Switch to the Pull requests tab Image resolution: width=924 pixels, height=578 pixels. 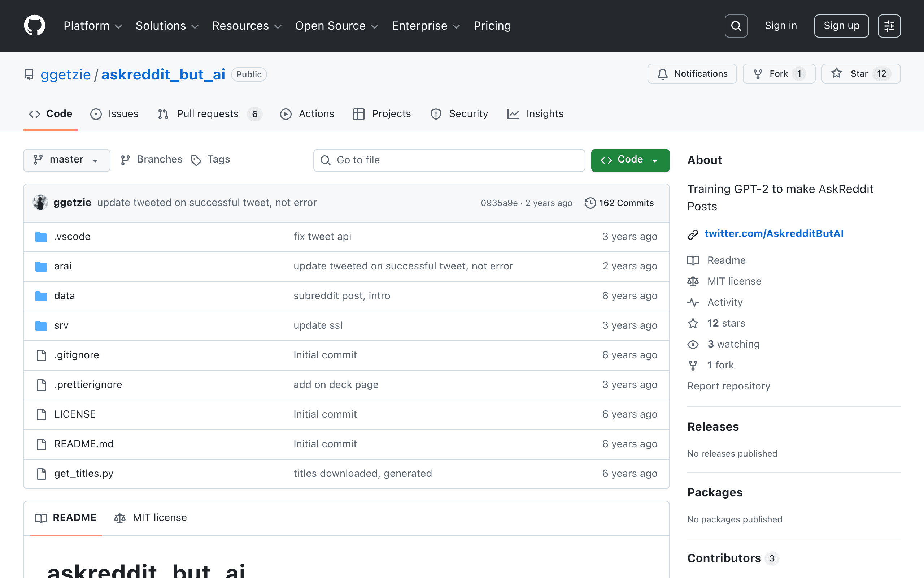click(210, 114)
